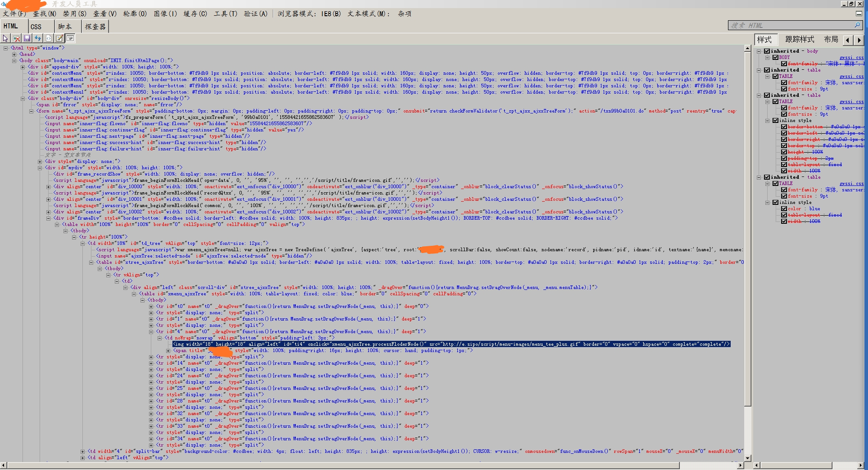Viewport: 868px width, 470px height.
Task: Click the refresh blue arrows toolbar icon
Action: 38,39
